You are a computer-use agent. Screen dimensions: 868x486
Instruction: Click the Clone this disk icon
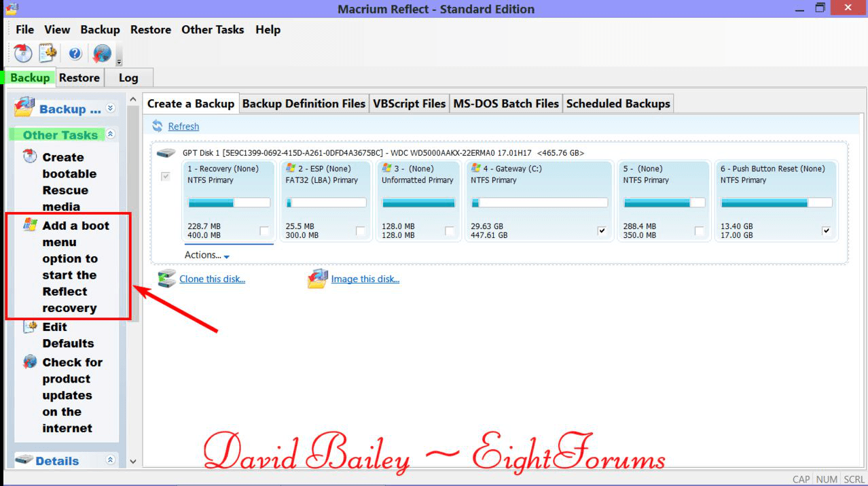[x=166, y=279]
